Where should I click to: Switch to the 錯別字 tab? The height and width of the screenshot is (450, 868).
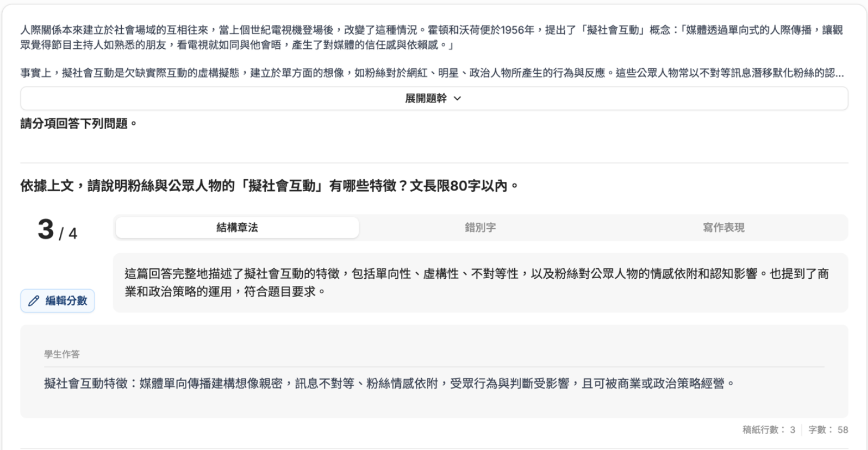point(480,228)
